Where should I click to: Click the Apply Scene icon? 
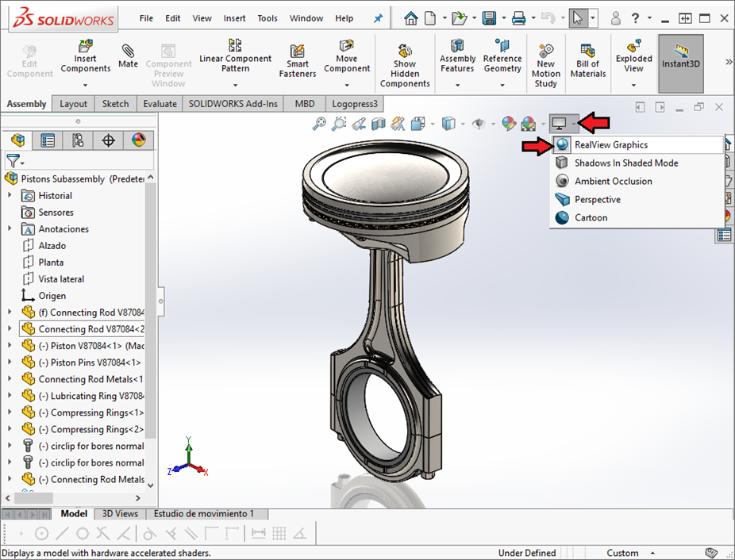tap(529, 124)
